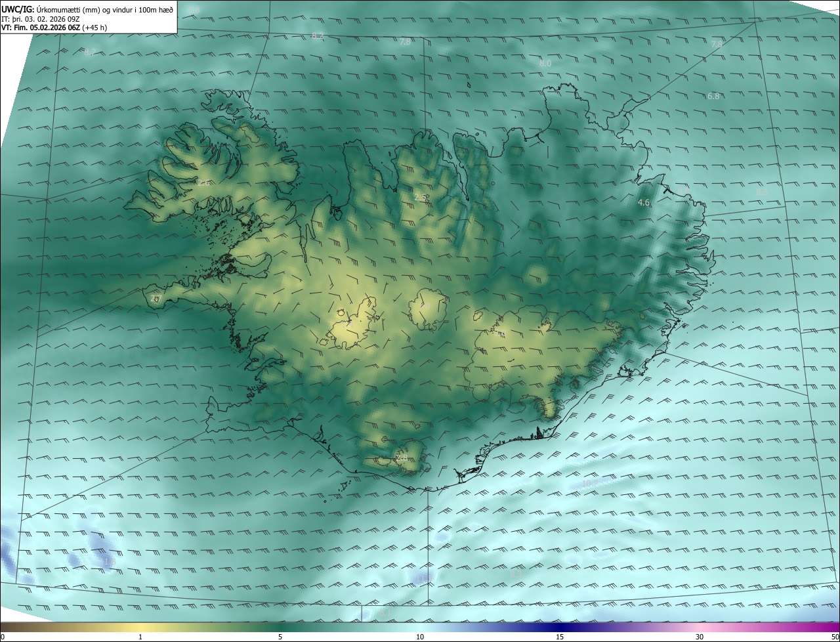Click the 8.5 value off the east coast

pyautogui.click(x=761, y=192)
